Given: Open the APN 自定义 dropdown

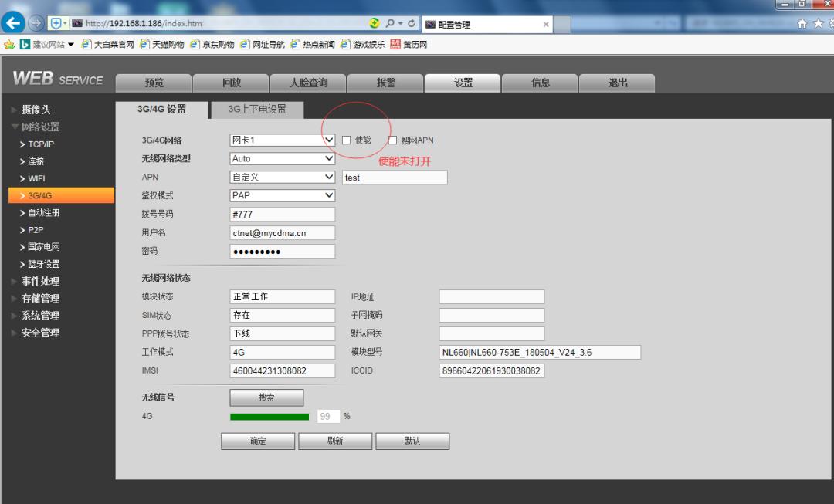Looking at the screenshot, I should [x=283, y=177].
